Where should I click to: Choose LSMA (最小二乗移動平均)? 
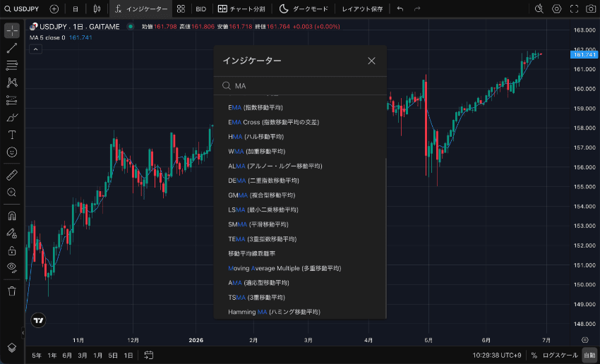pos(301,210)
